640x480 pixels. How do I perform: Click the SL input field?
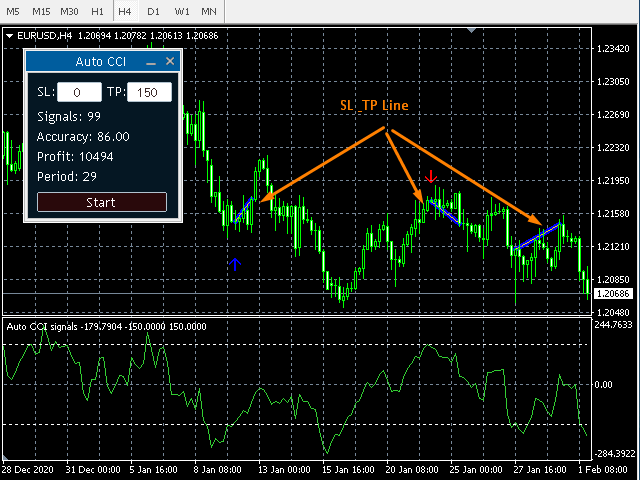[x=80, y=93]
